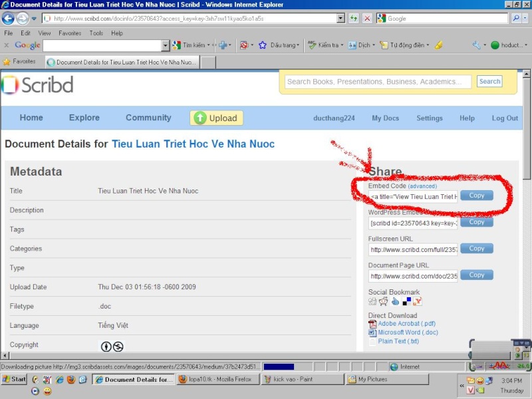Image resolution: width=532 pixels, height=399 pixels.
Task: Launch Firefox from the quick launch bar
Action: point(71,379)
